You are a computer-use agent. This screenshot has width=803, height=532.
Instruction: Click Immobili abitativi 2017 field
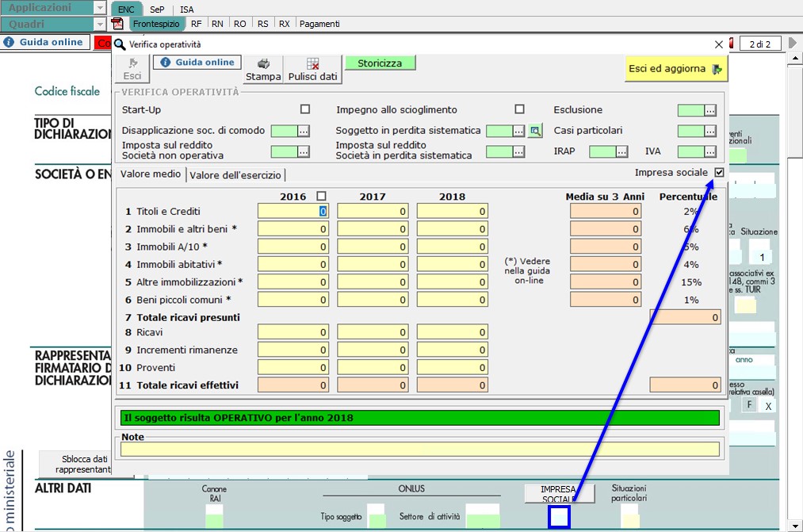[373, 264]
